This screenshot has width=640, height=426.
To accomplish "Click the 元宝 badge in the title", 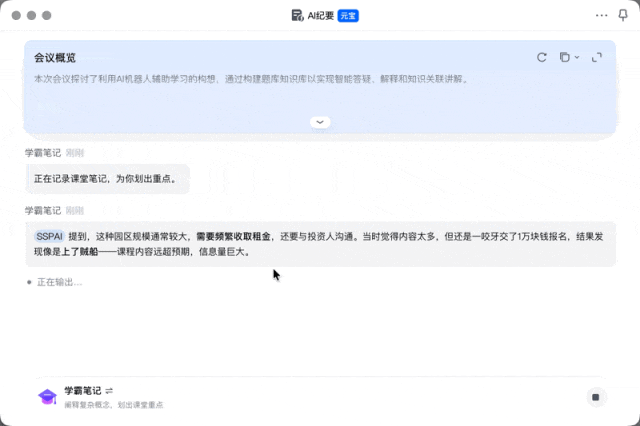I will pyautogui.click(x=348, y=16).
